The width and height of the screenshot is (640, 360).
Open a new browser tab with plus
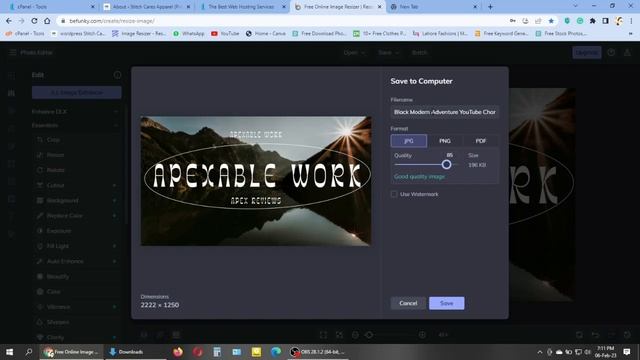coord(490,7)
